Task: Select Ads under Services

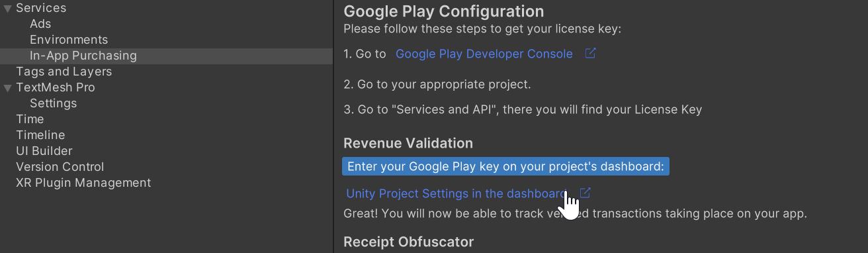Action: (x=40, y=24)
